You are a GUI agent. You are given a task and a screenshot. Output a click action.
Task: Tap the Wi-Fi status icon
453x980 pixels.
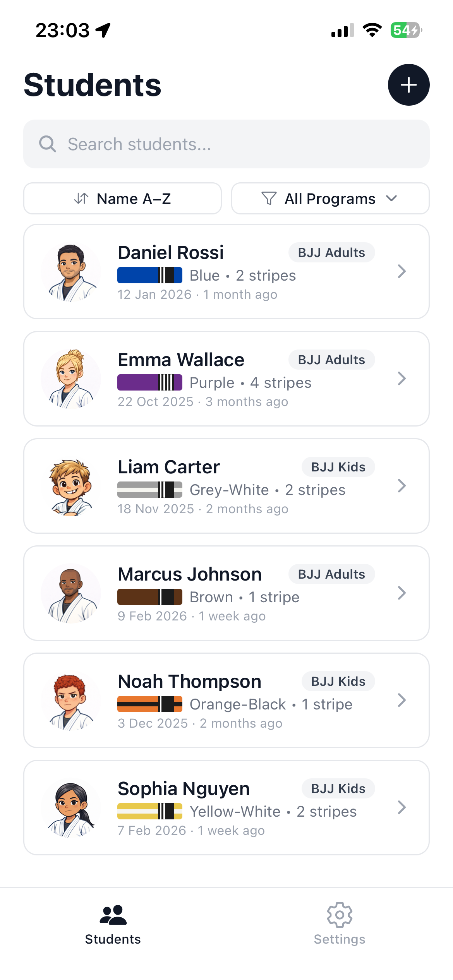[x=372, y=30]
